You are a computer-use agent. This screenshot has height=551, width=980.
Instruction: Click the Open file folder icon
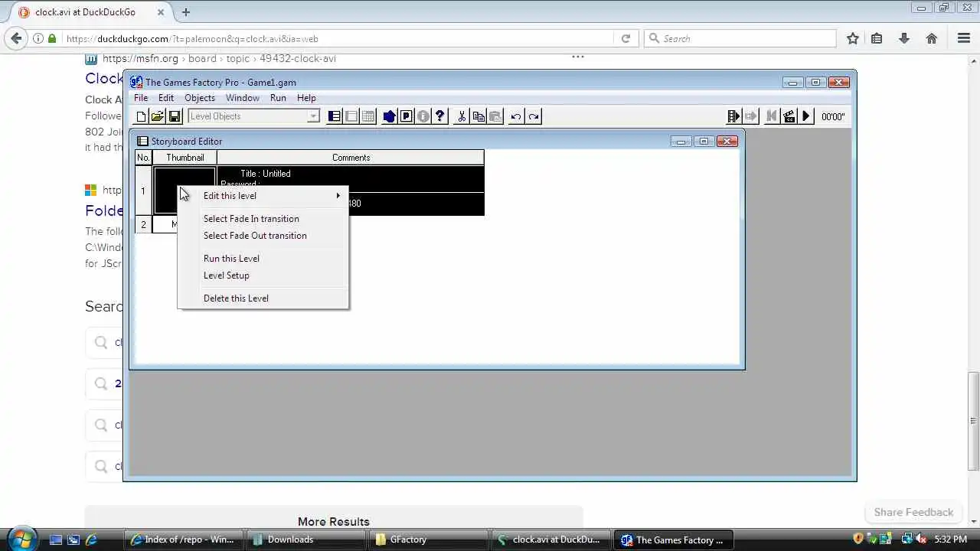pos(158,116)
